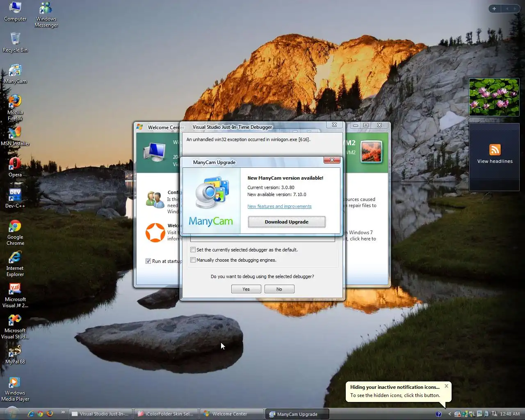
Task: Click Internet Explorer in the quick launch bar
Action: pos(31,414)
